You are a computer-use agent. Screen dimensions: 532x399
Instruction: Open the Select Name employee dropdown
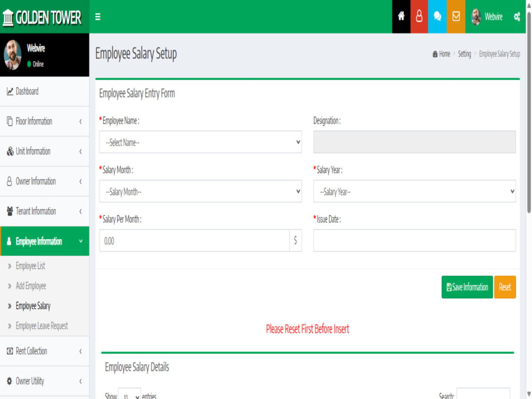pos(201,142)
